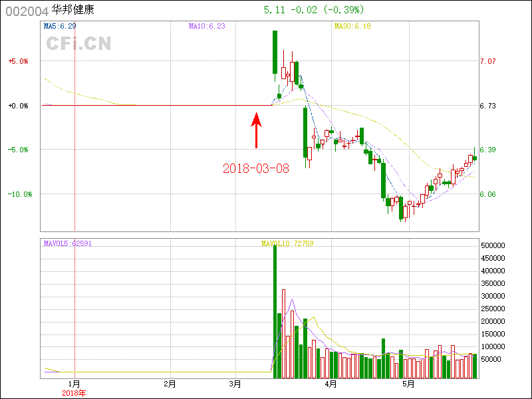Click the -5.0% axis label
532x399 pixels.
19,150
